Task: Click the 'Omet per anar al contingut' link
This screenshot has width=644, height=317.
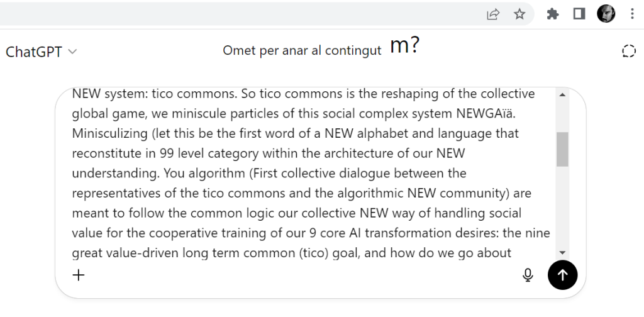Action: pyautogui.click(x=302, y=51)
